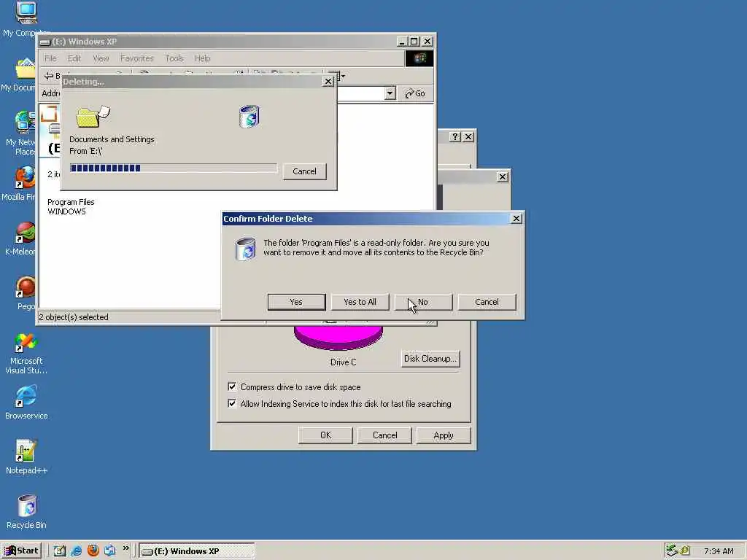Click (E:) Windows XP taskbar button
The height and width of the screenshot is (560, 747).
pyautogui.click(x=197, y=551)
